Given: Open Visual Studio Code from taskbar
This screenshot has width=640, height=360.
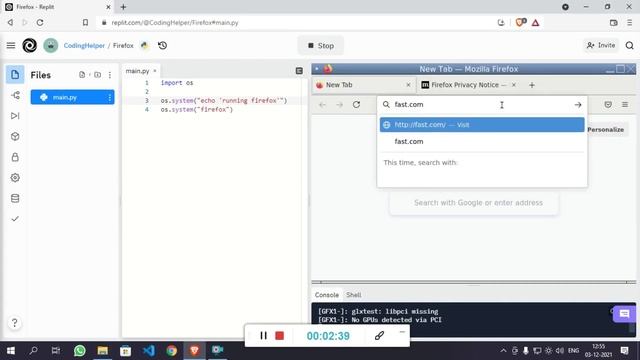Looking at the screenshot, I should [x=149, y=351].
